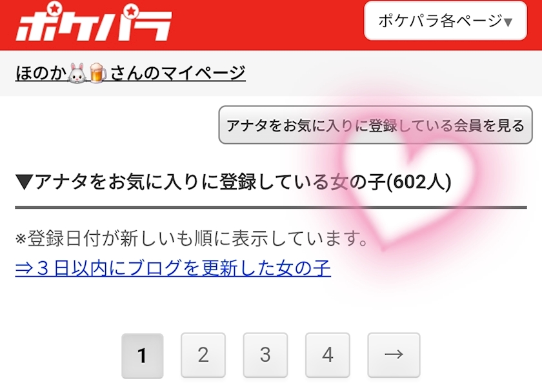542x392 pixels.
Task: Go to page 4
Action: 328,355
